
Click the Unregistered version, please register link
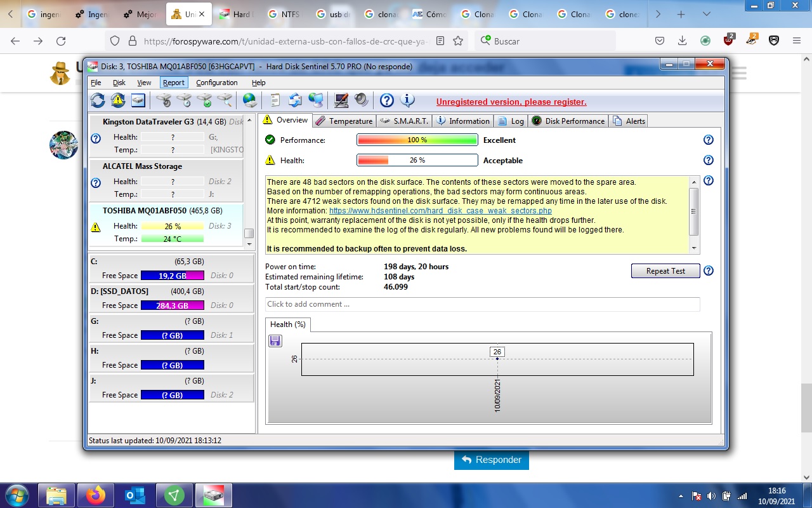511,102
